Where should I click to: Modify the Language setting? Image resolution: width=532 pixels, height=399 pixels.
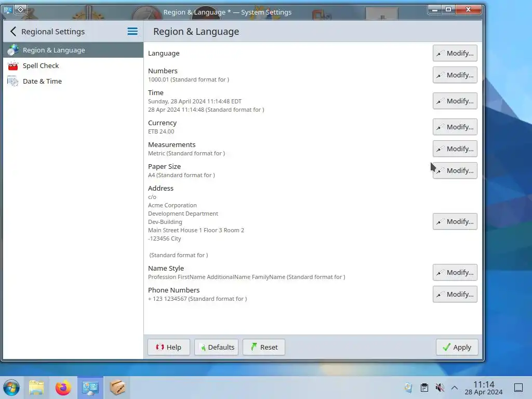click(x=455, y=54)
